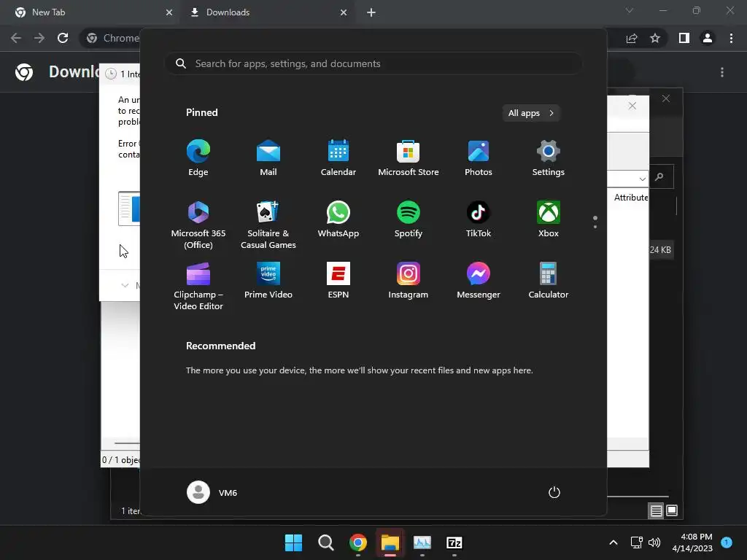The width and height of the screenshot is (747, 560).
Task: Launch the TikTok app
Action: [x=479, y=219]
